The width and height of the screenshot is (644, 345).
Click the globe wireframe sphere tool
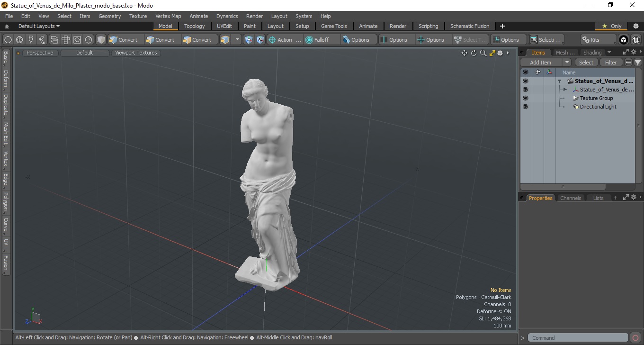(19, 40)
